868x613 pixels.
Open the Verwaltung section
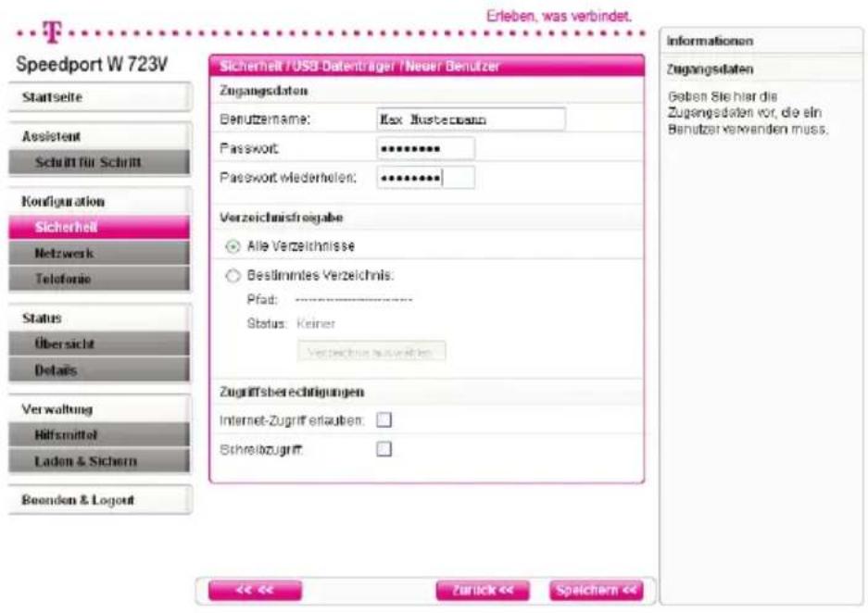tap(100, 409)
